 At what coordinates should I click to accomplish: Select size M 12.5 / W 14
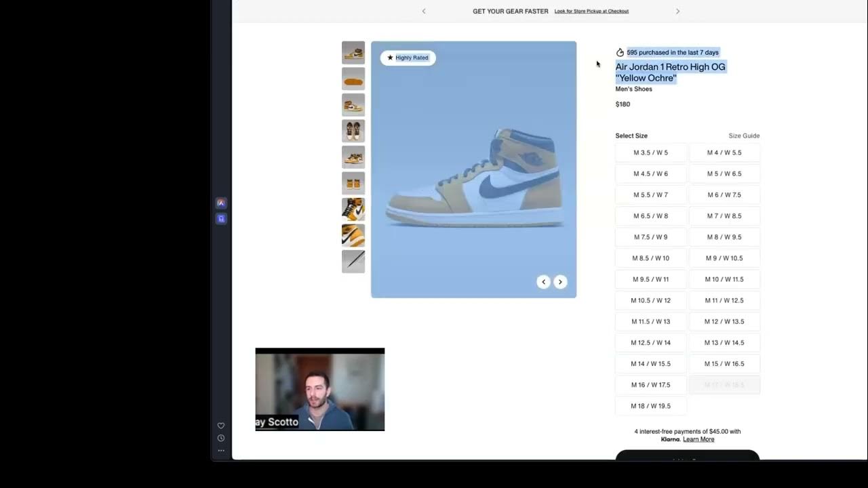[651, 342]
